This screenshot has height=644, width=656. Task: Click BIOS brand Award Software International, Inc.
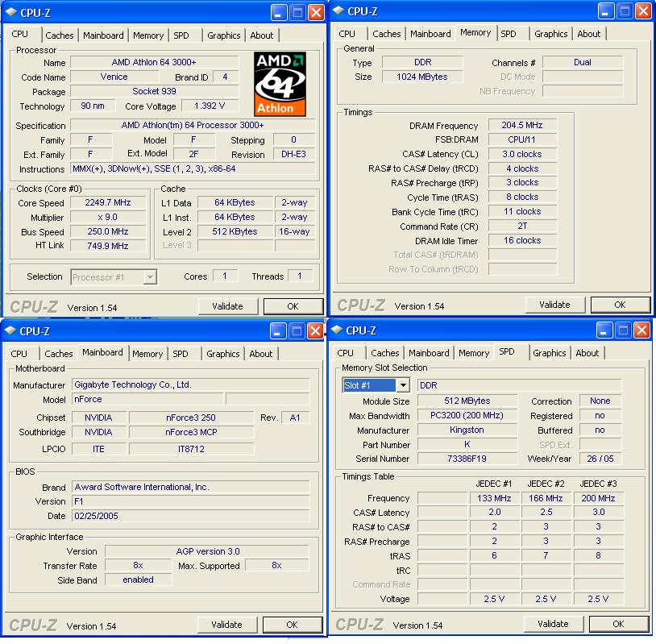[191, 487]
